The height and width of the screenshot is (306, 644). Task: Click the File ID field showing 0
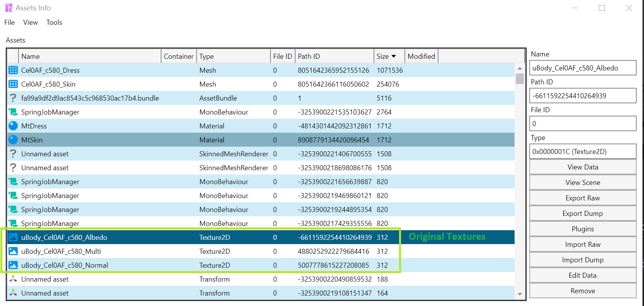(x=583, y=123)
